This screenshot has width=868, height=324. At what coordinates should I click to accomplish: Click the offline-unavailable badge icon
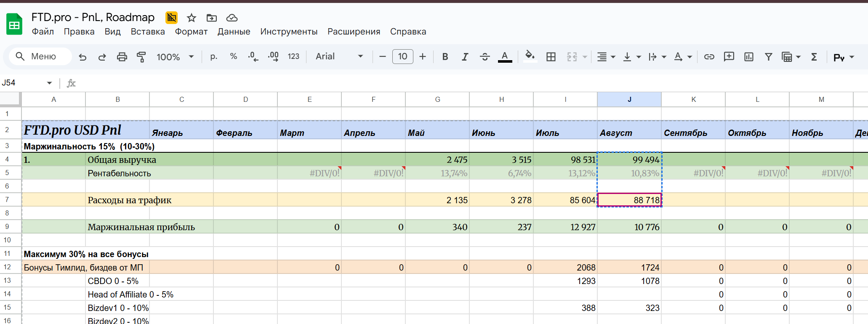(x=171, y=18)
